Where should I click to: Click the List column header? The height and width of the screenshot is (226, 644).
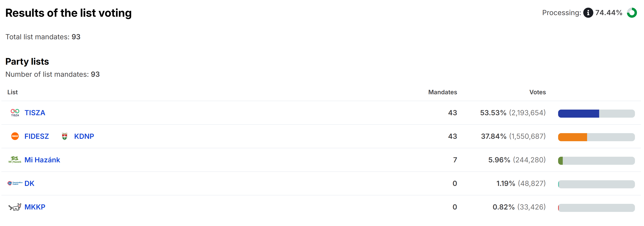12,92
